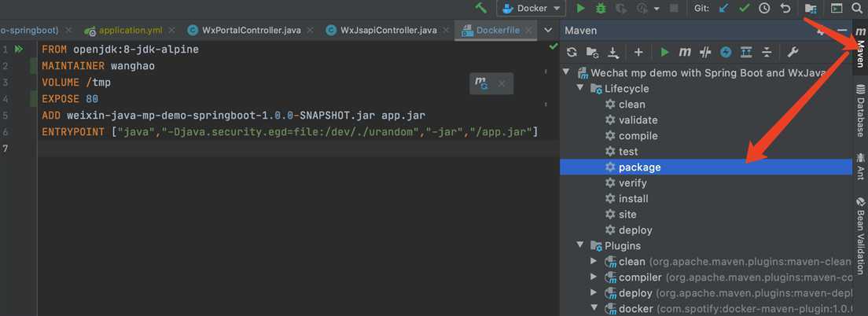Viewport: 868px width, 316px height.
Task: Click Execute Maven Goal 'm' icon
Action: pyautogui.click(x=685, y=53)
